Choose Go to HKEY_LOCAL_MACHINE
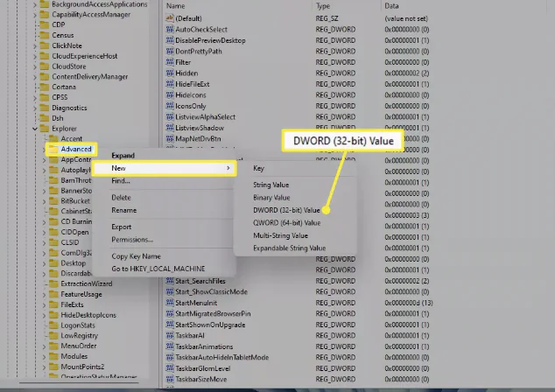 click(x=158, y=269)
